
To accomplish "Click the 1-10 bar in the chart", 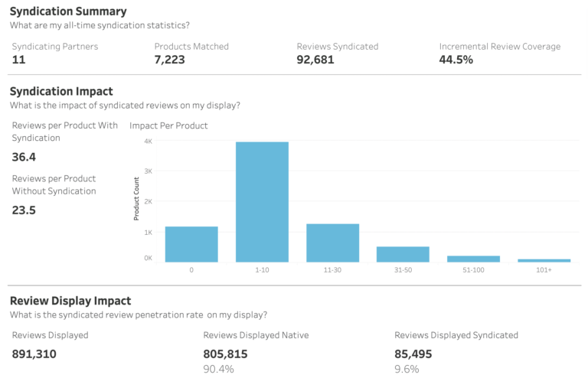I will point(262,202).
